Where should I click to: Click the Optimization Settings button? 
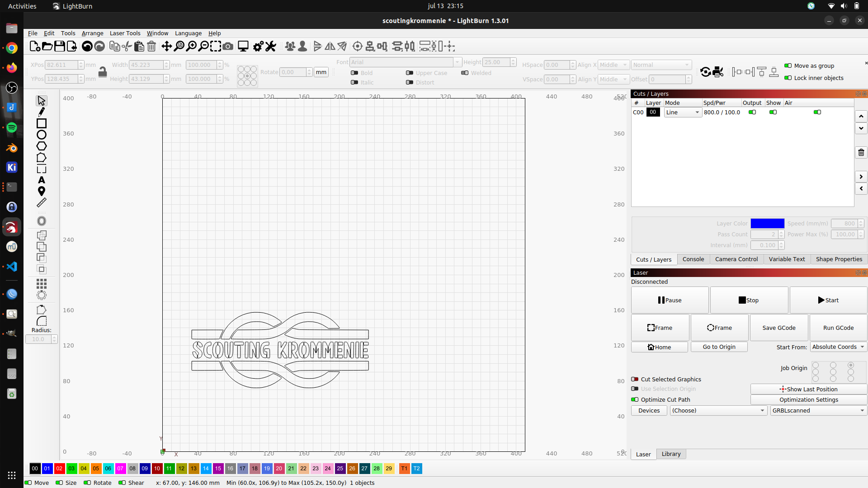[809, 399]
